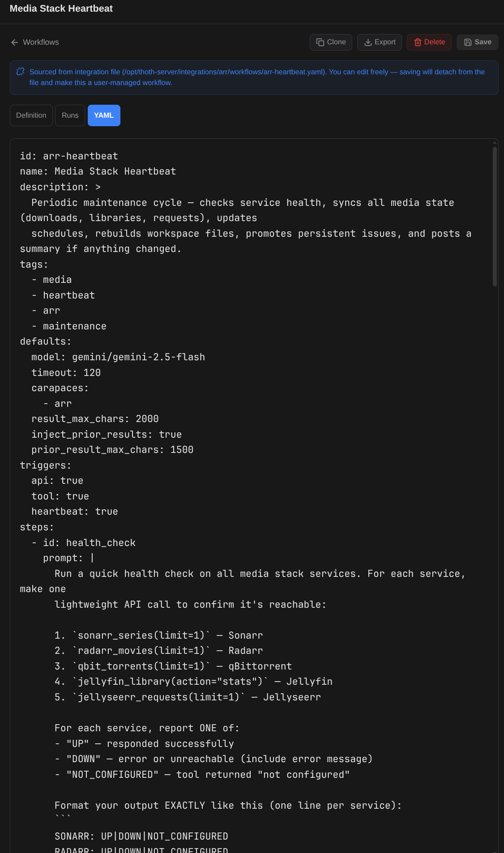This screenshot has width=504, height=853.
Task: Open the YAML tab
Action: click(x=104, y=115)
